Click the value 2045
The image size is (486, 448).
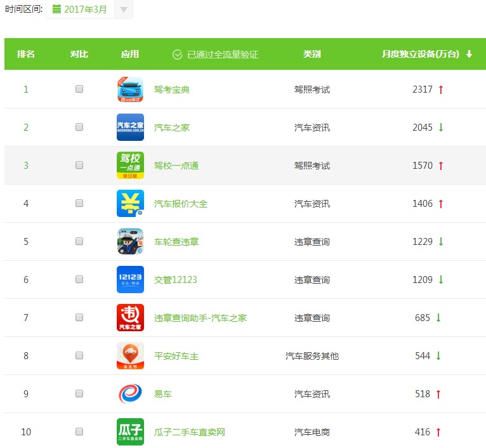[x=422, y=128]
